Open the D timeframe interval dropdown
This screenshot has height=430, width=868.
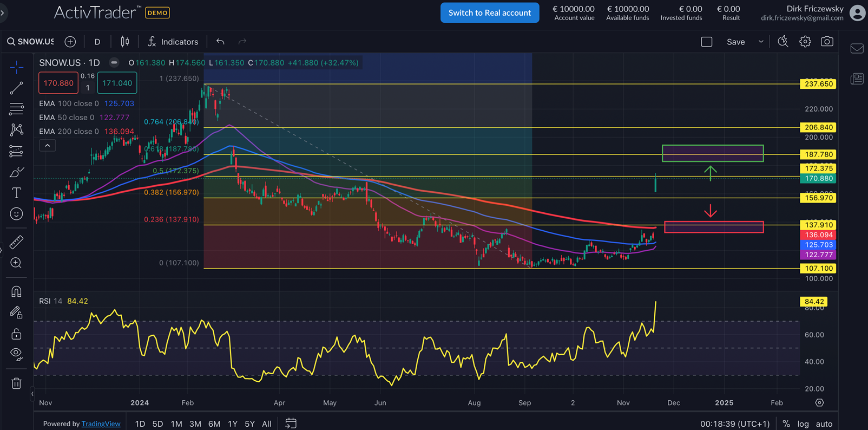point(97,42)
